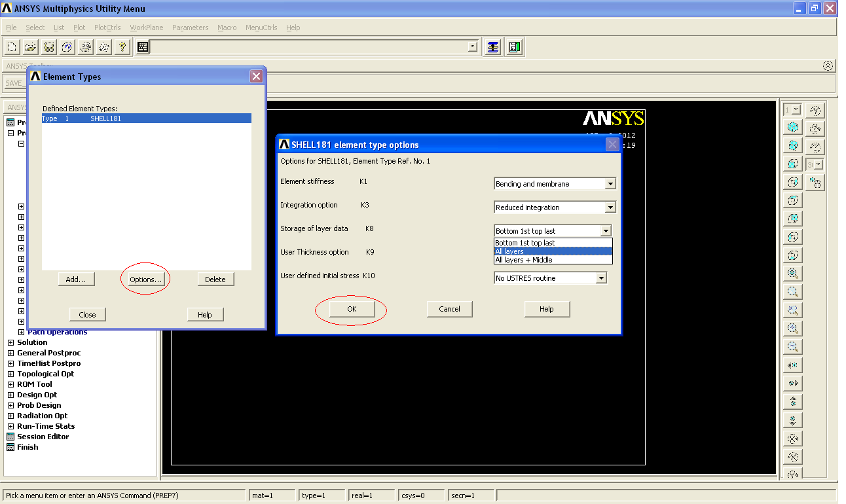Screen dimensions: 846x504
Task: Expand the General Postproc tree node
Action: coord(11,353)
